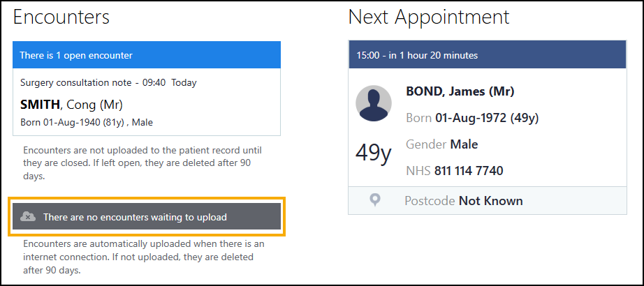The image size is (644, 286).
Task: Click the 09:40 Today encounter time
Action: coord(170,82)
